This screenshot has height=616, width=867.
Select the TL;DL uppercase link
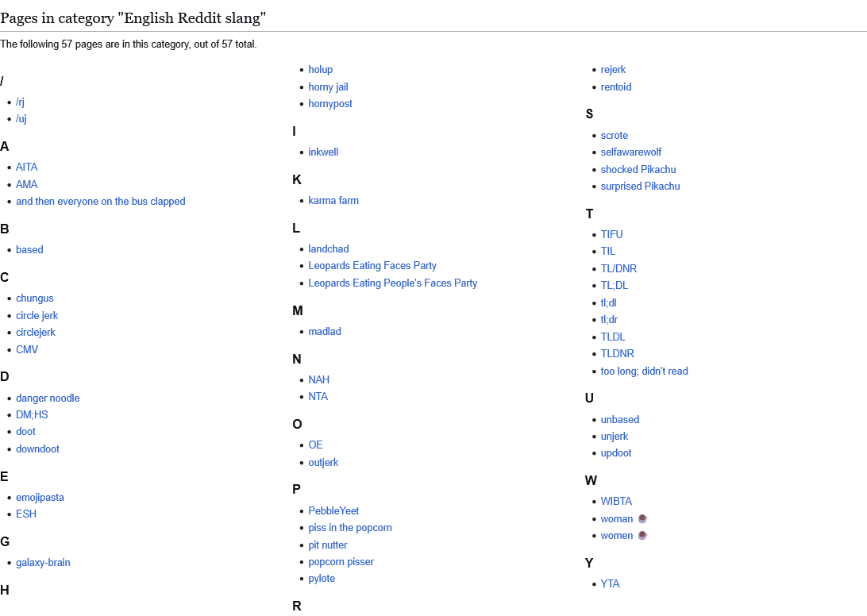615,285
